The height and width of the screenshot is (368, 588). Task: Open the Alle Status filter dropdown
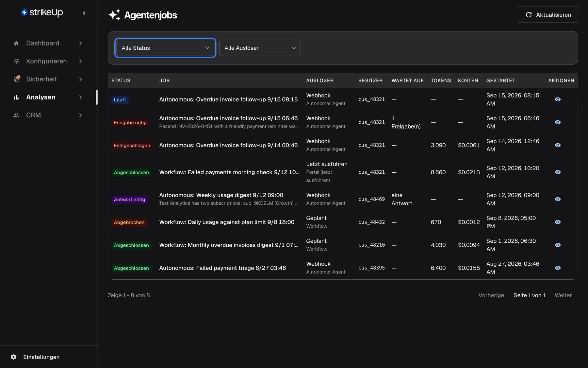pyautogui.click(x=165, y=48)
